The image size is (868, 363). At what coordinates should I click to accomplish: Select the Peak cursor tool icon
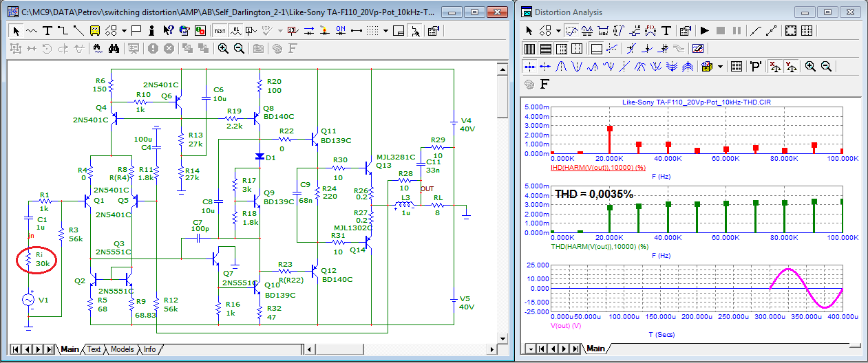point(561,67)
